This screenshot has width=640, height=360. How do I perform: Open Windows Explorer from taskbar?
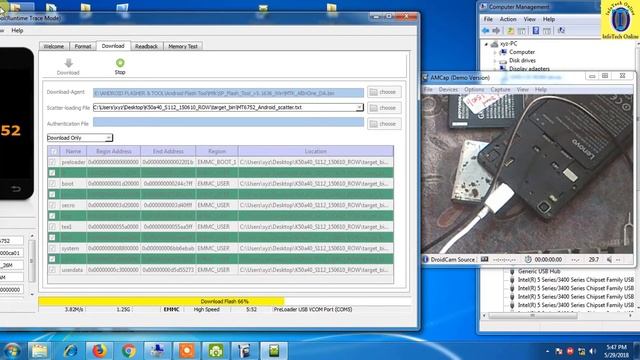[x=39, y=351]
